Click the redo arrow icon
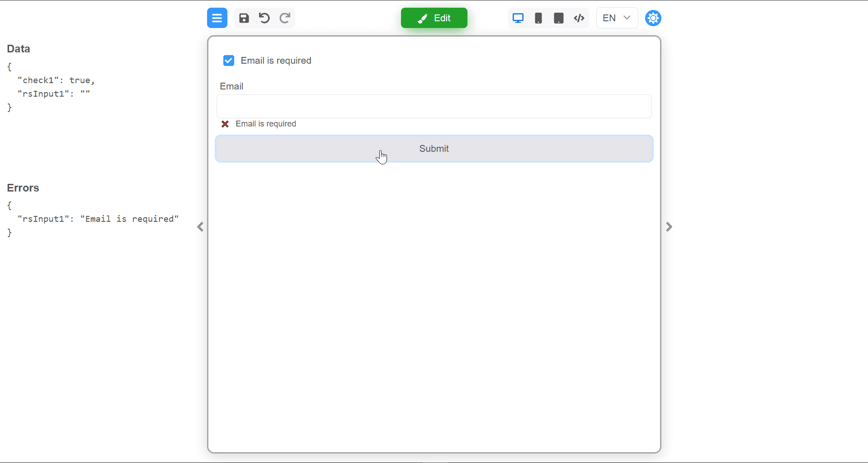This screenshot has height=463, width=868. (x=285, y=18)
